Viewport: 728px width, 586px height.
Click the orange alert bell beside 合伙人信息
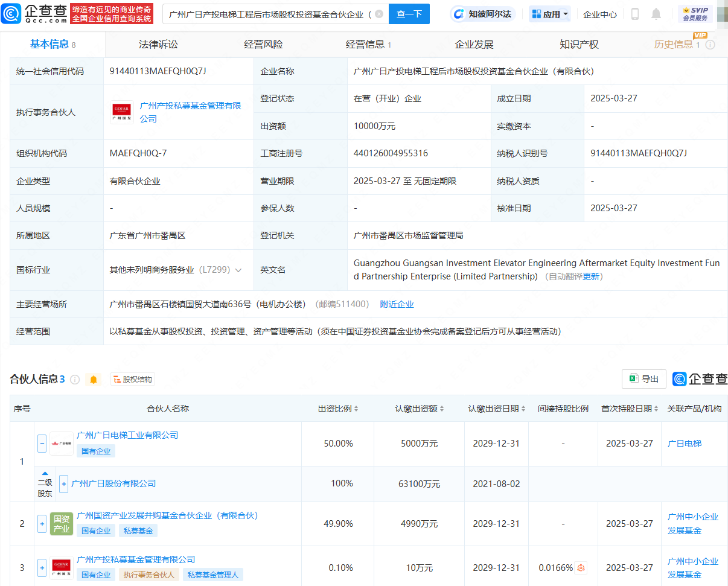tap(94, 380)
